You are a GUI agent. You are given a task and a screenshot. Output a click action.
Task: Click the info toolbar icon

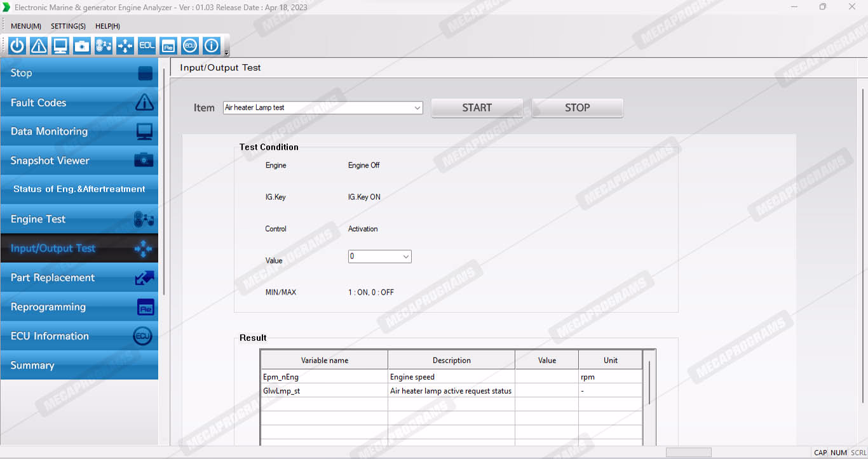click(x=212, y=46)
